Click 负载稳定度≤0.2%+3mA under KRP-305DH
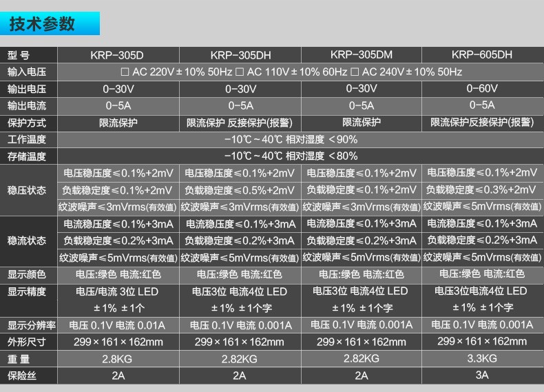This screenshot has height=392, width=544. click(240, 240)
